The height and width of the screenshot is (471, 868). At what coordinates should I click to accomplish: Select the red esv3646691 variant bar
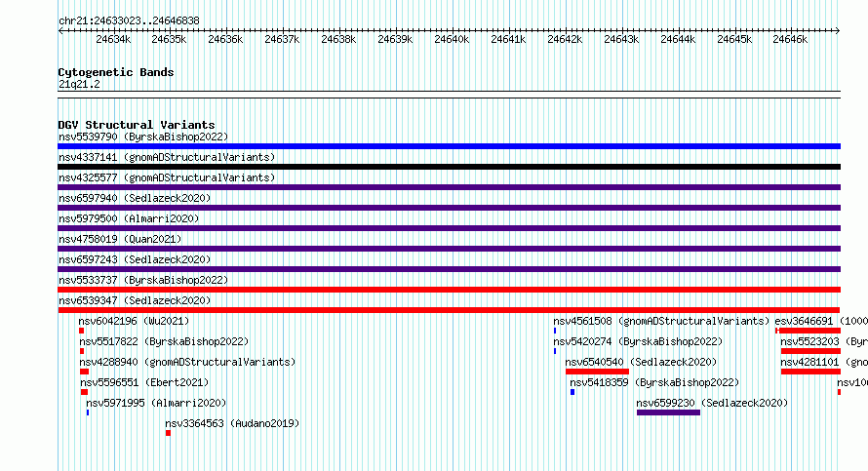tap(809, 331)
